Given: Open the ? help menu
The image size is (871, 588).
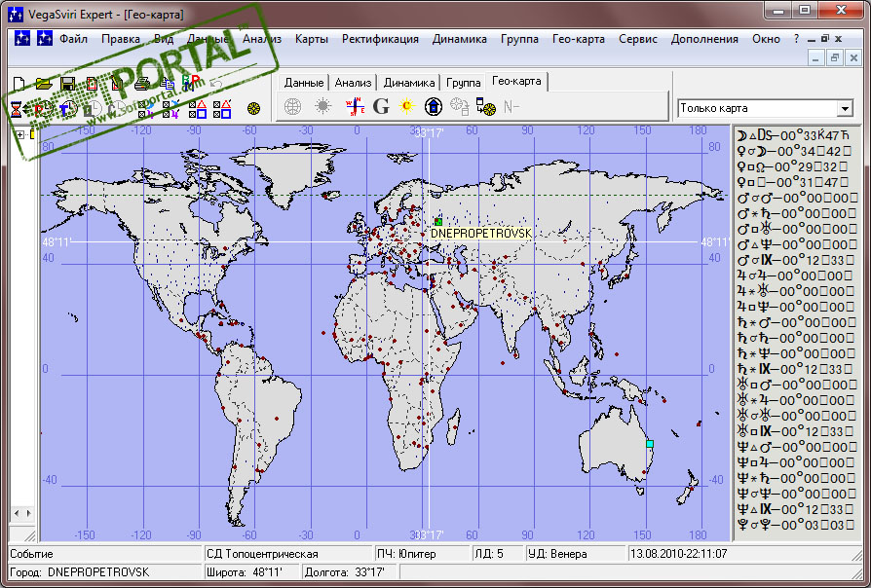Looking at the screenshot, I should point(796,39).
